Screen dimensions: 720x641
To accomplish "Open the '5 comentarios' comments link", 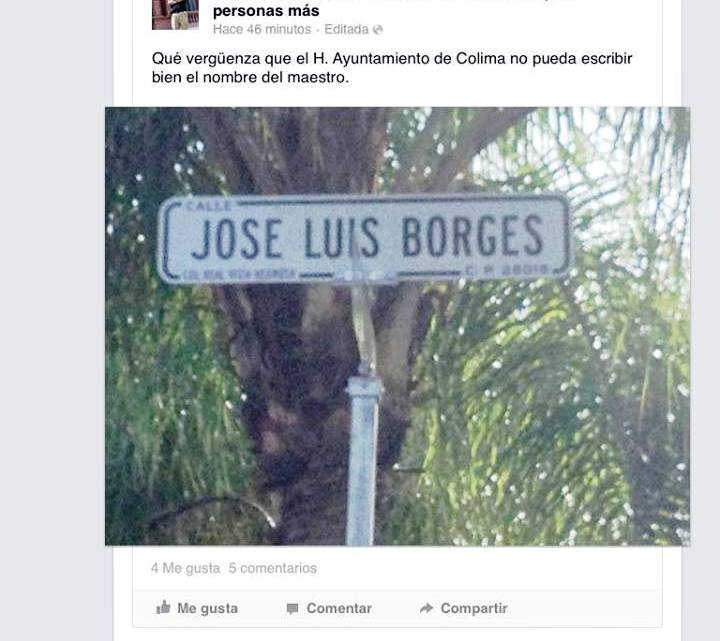I will (273, 568).
